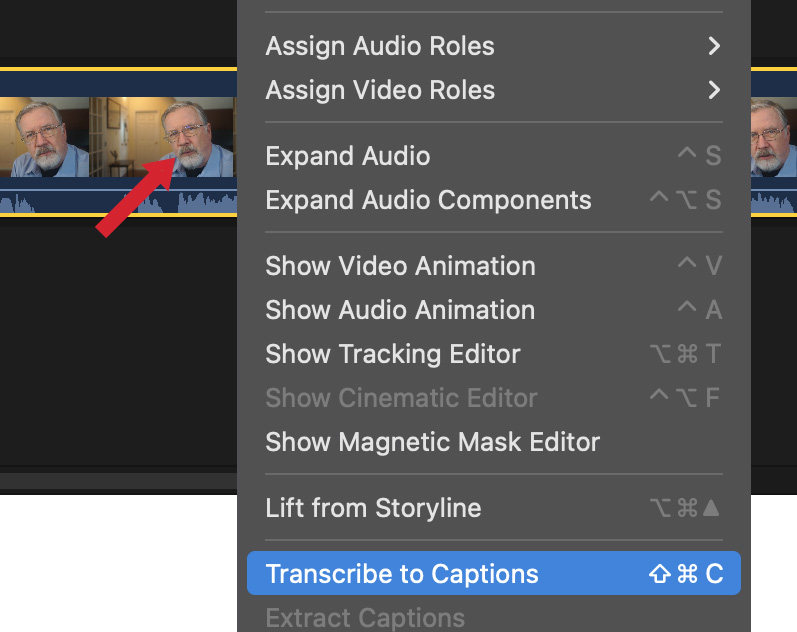
Task: Click the blue title bar atop the left clip
Action: [118, 83]
